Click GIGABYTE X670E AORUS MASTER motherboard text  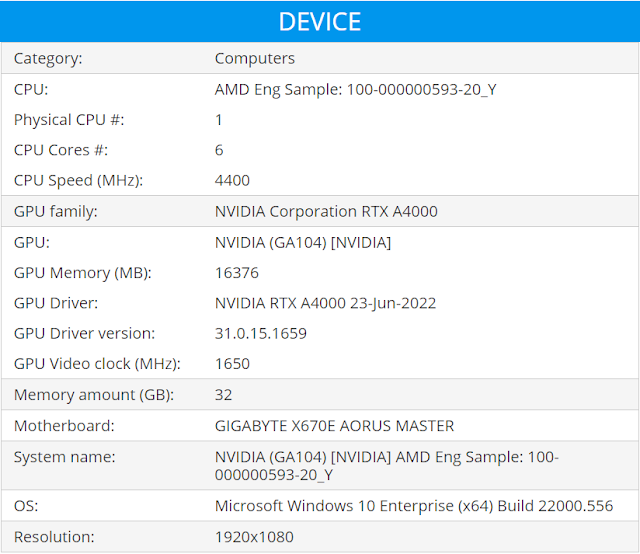tap(334, 426)
